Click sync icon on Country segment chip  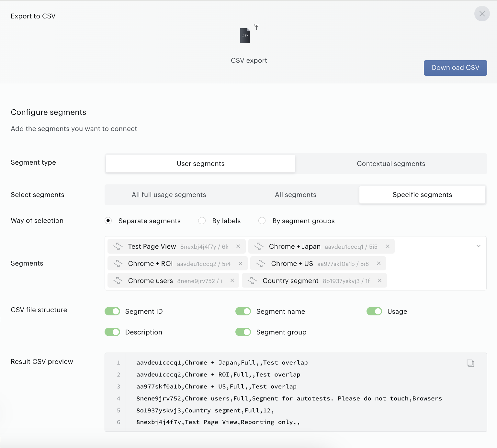[x=252, y=281]
